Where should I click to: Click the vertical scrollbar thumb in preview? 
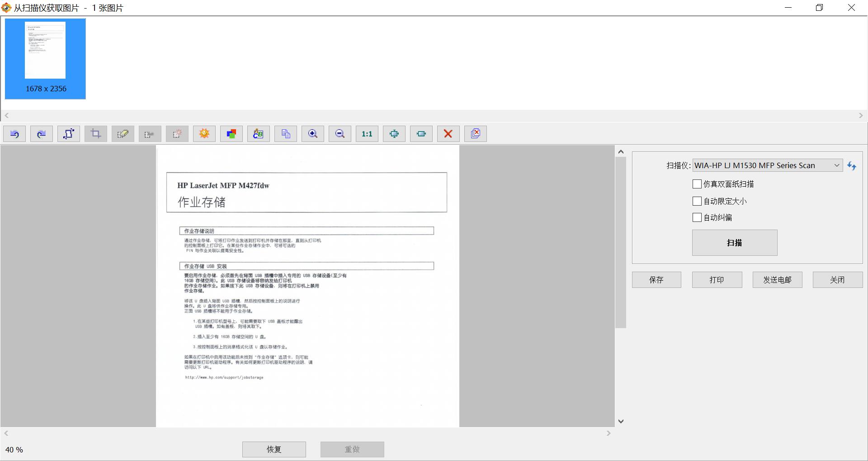click(621, 243)
